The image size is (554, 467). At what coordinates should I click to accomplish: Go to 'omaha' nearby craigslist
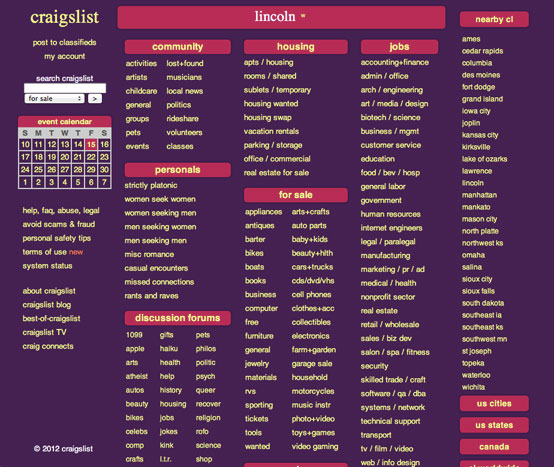coord(473,255)
